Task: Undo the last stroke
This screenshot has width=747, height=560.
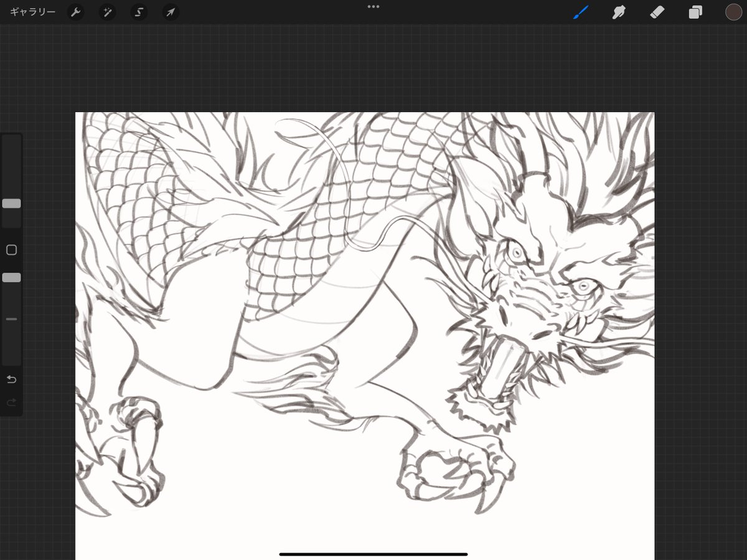Action: [x=11, y=380]
